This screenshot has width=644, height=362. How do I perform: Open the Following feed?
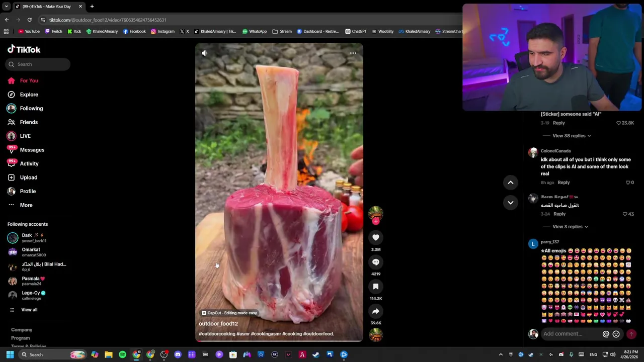pyautogui.click(x=25, y=108)
